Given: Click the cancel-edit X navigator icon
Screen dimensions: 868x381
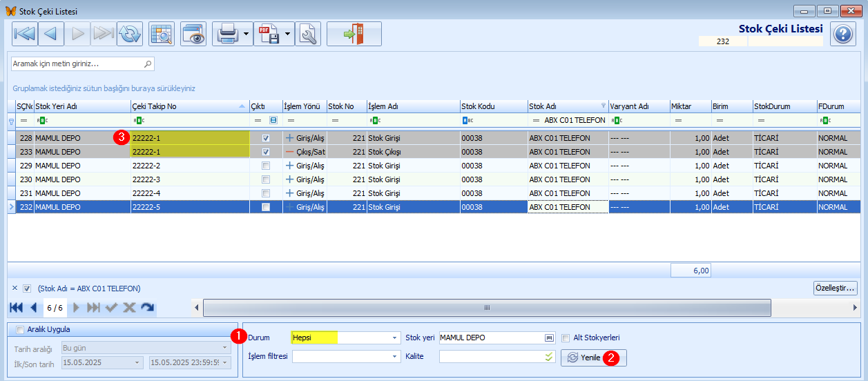Looking at the screenshot, I should [x=129, y=307].
